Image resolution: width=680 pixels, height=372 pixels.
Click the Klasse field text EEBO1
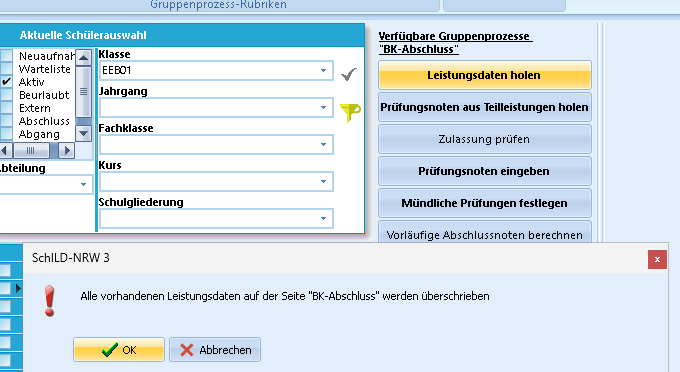pyautogui.click(x=117, y=70)
